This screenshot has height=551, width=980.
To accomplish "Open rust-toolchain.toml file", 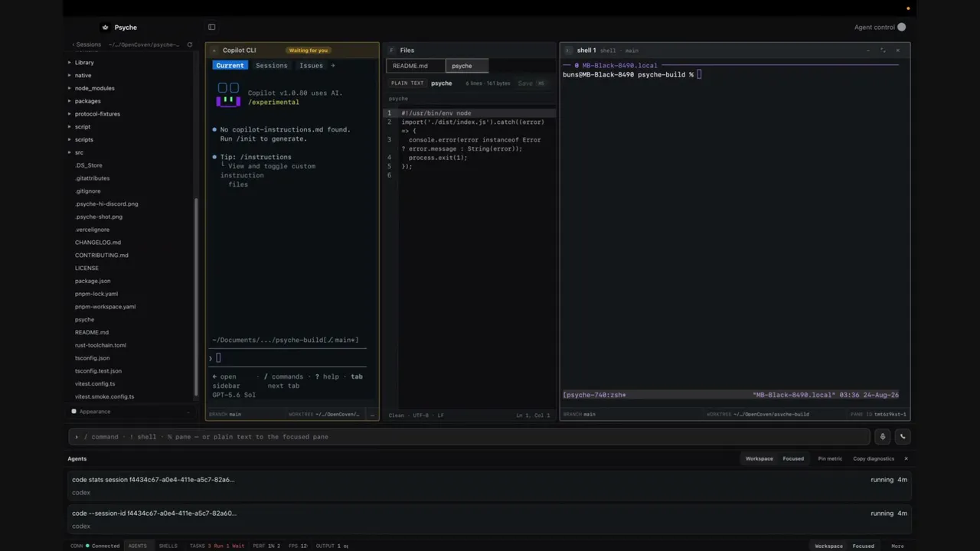I will [100, 345].
